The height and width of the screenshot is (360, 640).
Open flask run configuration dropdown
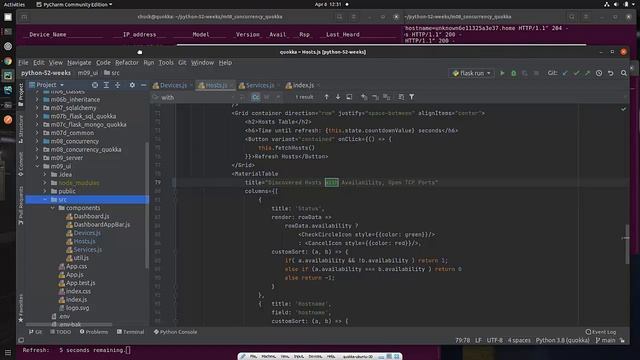[471, 73]
